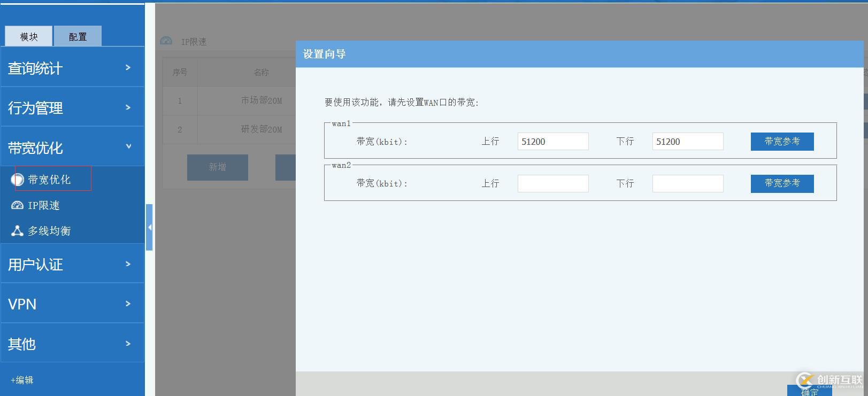Screen dimensions: 868x396
Task: Click wan2 上行 bandwidth field
Action: (x=553, y=183)
